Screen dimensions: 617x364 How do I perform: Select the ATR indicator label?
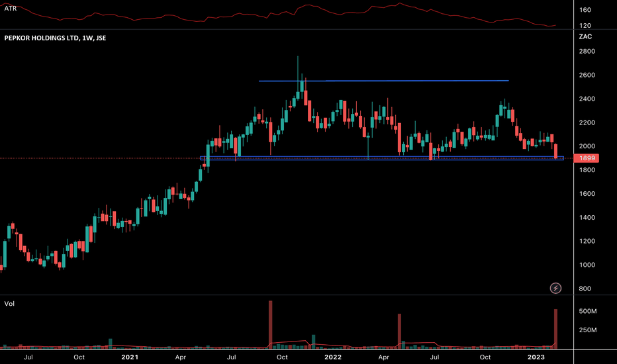(x=10, y=8)
